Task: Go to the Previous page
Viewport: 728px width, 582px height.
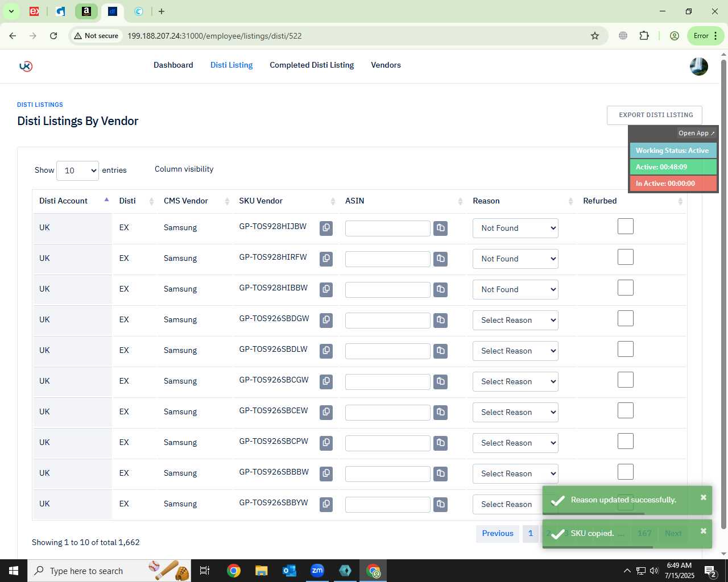Action: point(498,534)
